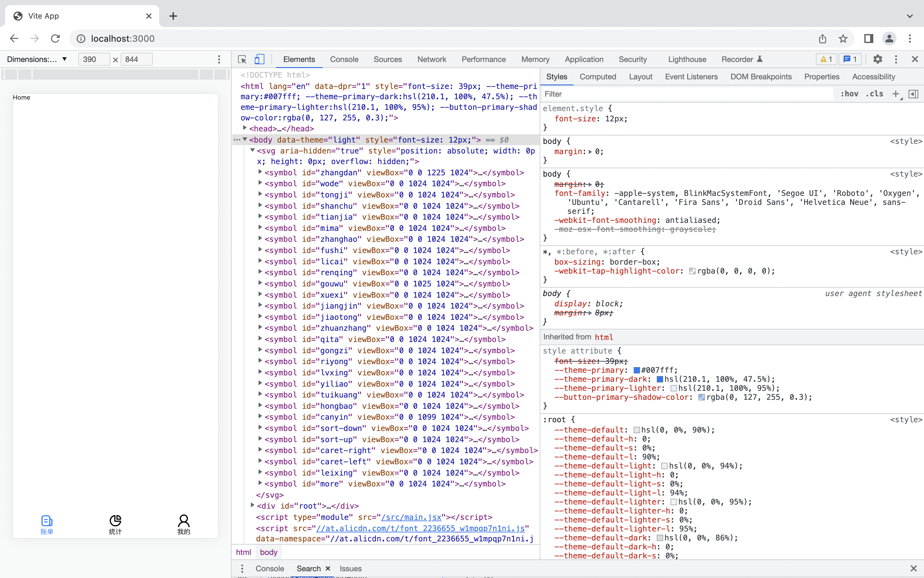This screenshot has width=924, height=578.
Task: Click the rotate dimensions cross icon
Action: point(115,60)
